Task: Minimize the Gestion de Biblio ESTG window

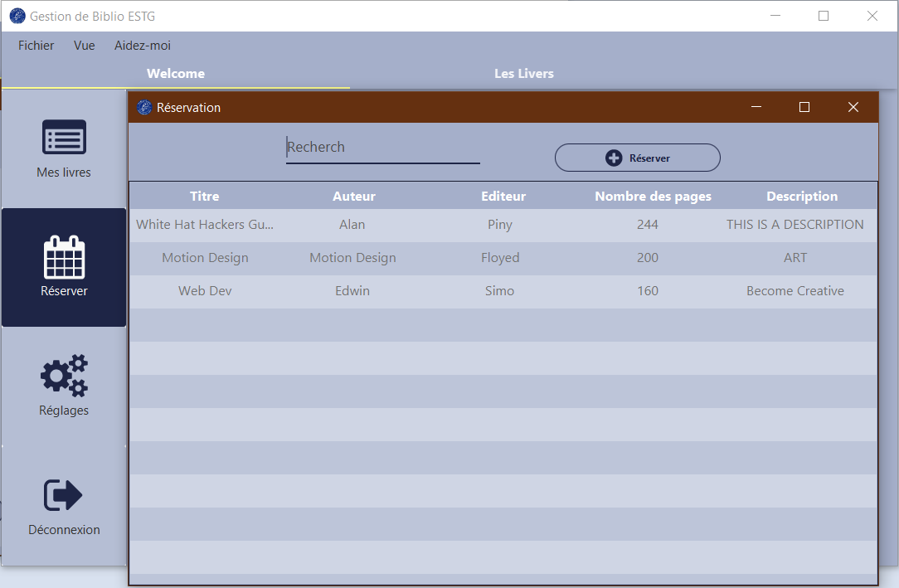Action: click(x=775, y=16)
